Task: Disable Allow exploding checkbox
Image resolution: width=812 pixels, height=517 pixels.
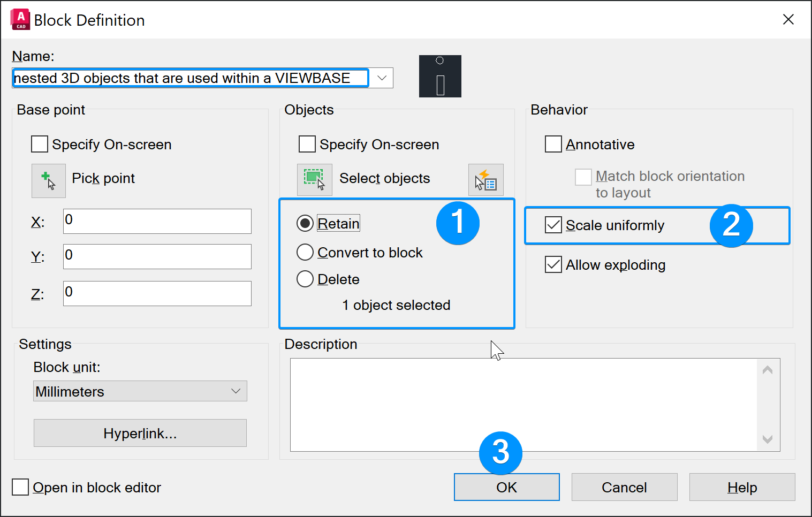Action: click(553, 265)
